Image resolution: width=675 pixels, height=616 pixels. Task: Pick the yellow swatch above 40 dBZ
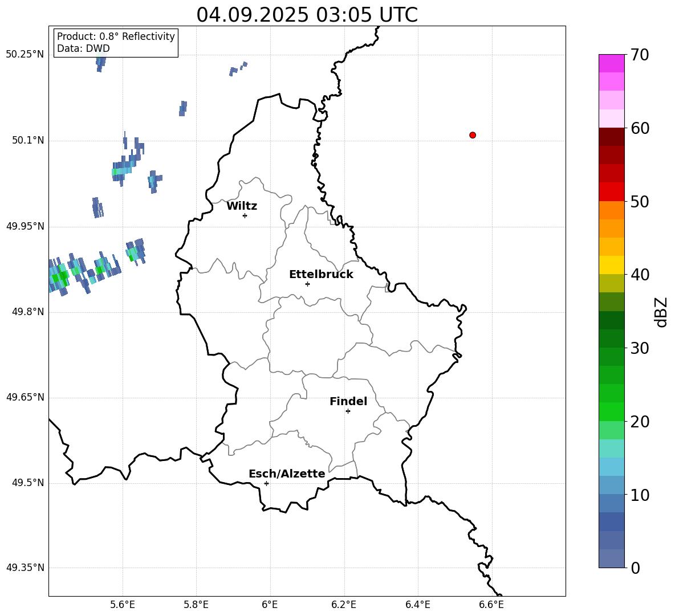click(x=612, y=265)
